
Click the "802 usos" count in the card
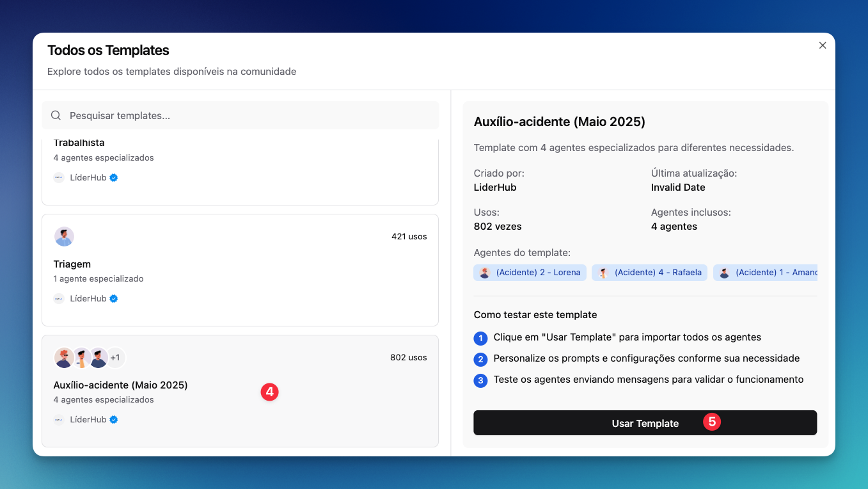click(408, 358)
